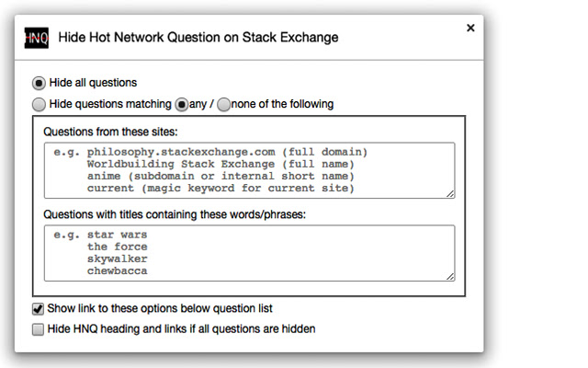This screenshot has height=368, width=588.
Task: Focus the Questions from these sites textarea
Action: tap(249, 170)
